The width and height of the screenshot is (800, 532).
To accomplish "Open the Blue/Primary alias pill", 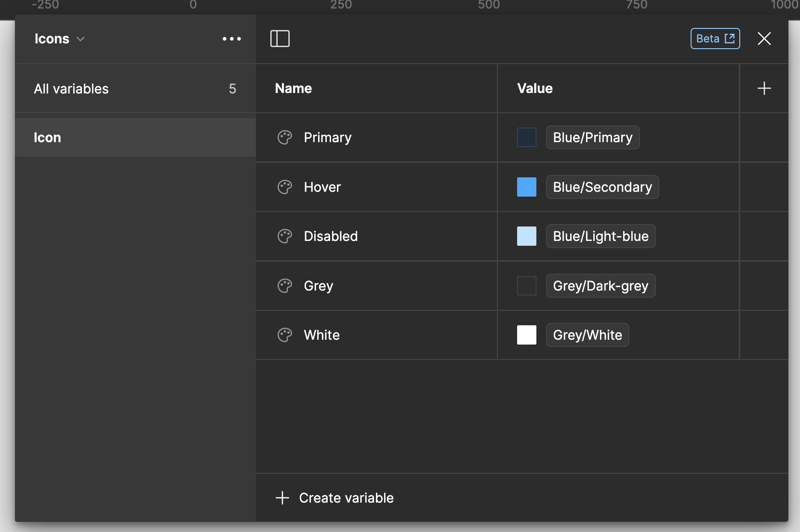I will click(x=592, y=137).
